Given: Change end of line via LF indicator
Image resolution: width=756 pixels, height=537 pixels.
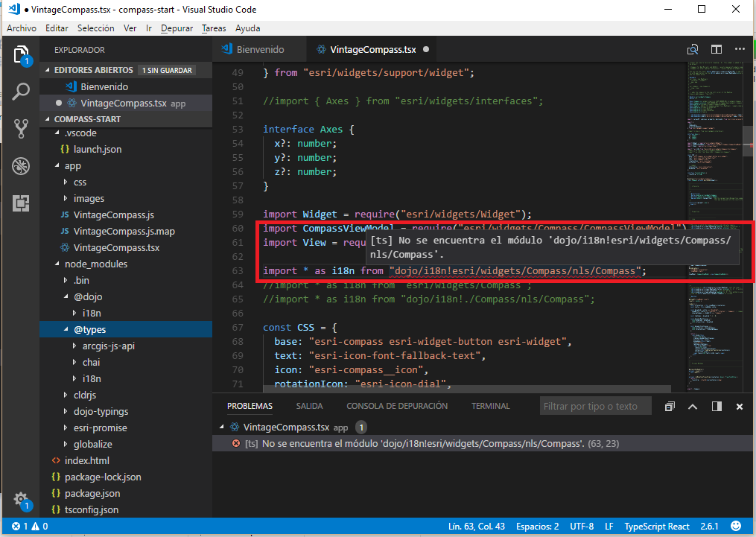Looking at the screenshot, I should click(x=609, y=527).
